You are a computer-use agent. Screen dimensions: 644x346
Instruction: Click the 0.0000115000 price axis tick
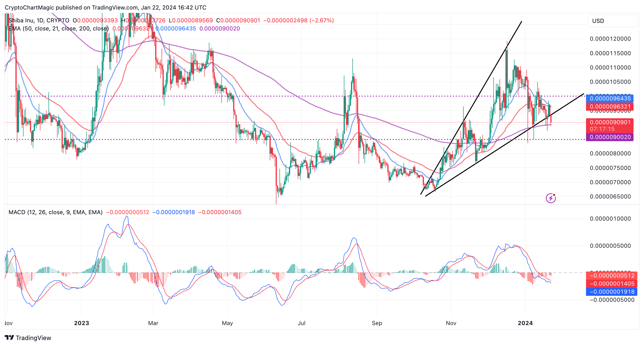click(610, 53)
